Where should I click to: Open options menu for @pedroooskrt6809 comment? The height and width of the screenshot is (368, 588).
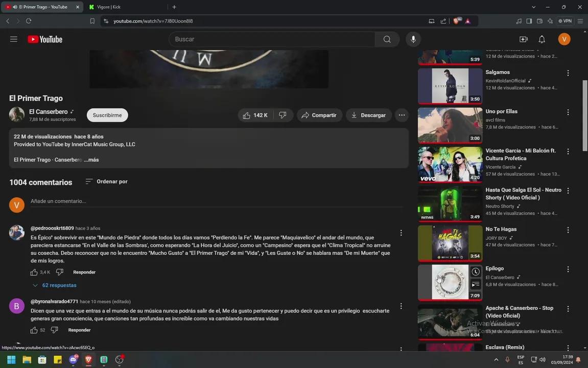401,233
